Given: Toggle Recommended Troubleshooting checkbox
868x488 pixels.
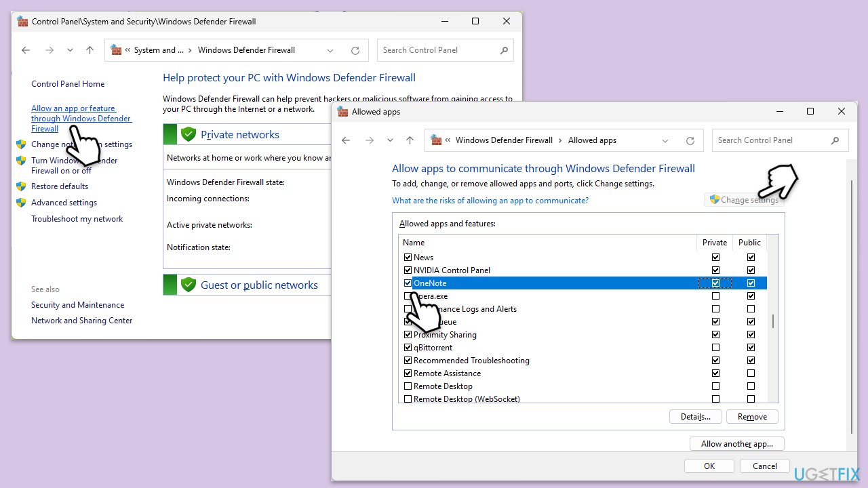Looking at the screenshot, I should pos(408,361).
